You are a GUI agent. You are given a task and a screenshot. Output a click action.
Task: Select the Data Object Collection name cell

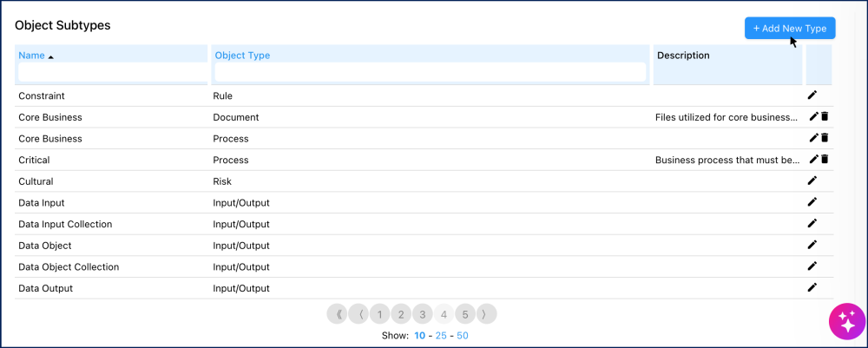point(69,266)
